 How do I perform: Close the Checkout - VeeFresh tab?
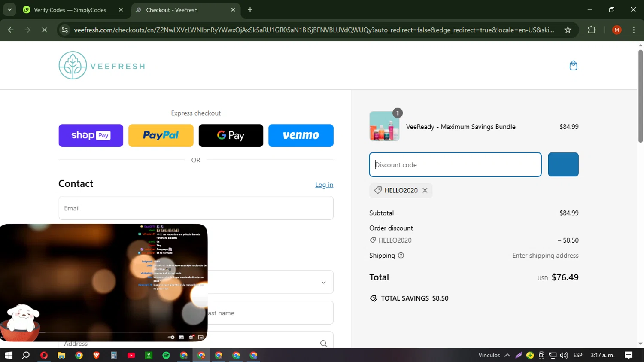coord(233,9)
